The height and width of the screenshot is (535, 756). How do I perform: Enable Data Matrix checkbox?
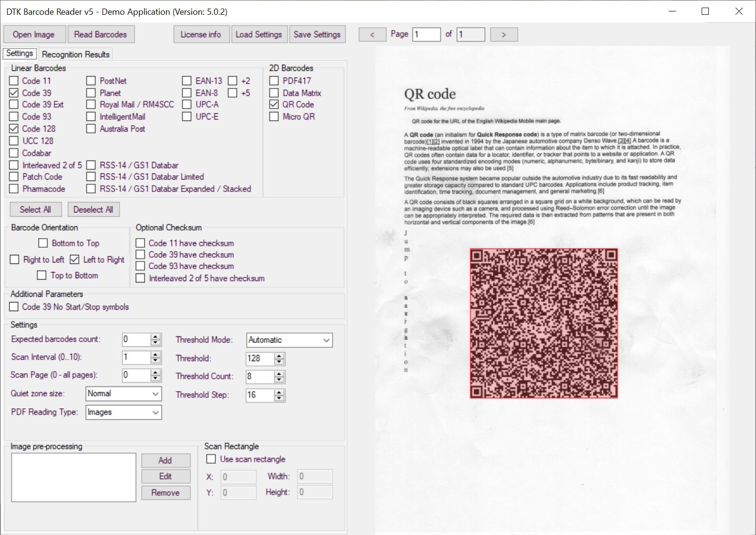point(274,93)
